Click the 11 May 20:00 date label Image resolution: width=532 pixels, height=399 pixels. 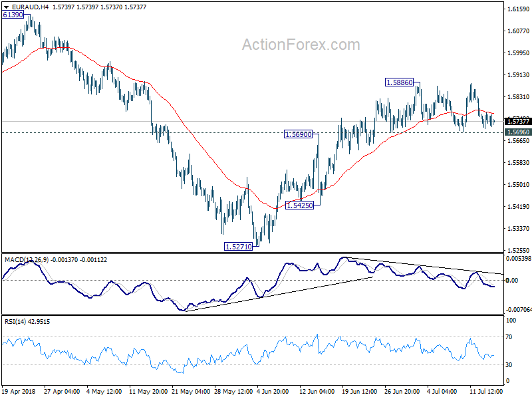pyautogui.click(x=148, y=392)
